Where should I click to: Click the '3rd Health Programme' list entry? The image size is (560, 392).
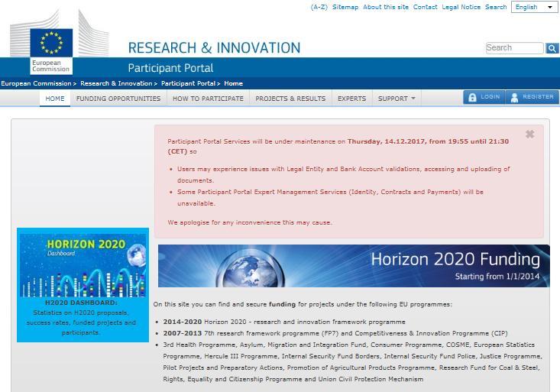pyautogui.click(x=352, y=361)
